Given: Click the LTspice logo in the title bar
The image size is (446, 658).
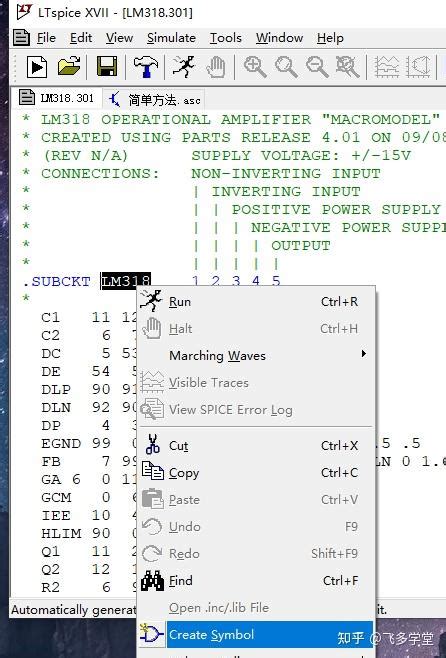Looking at the screenshot, I should (24, 12).
